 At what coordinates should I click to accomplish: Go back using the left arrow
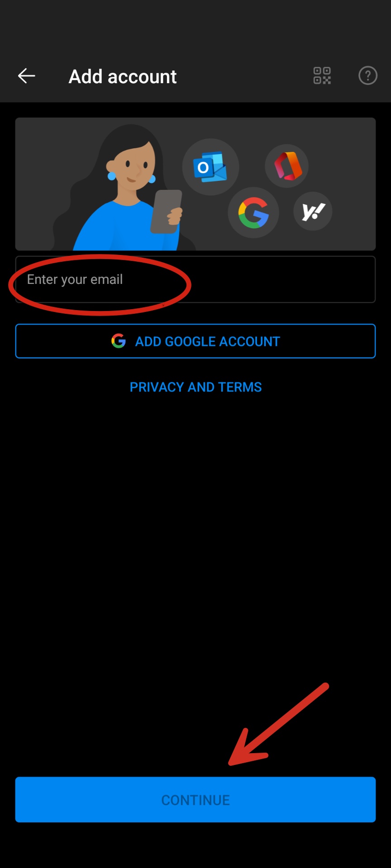tap(26, 76)
